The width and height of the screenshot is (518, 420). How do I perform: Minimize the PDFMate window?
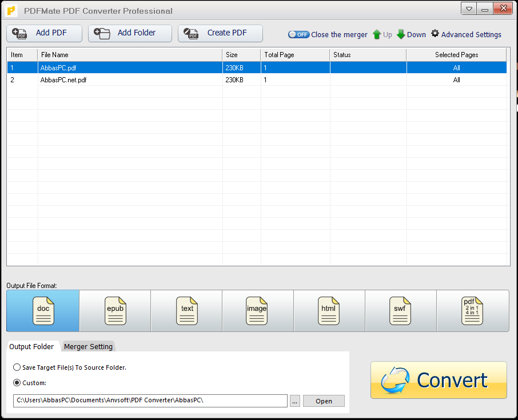(x=485, y=9)
